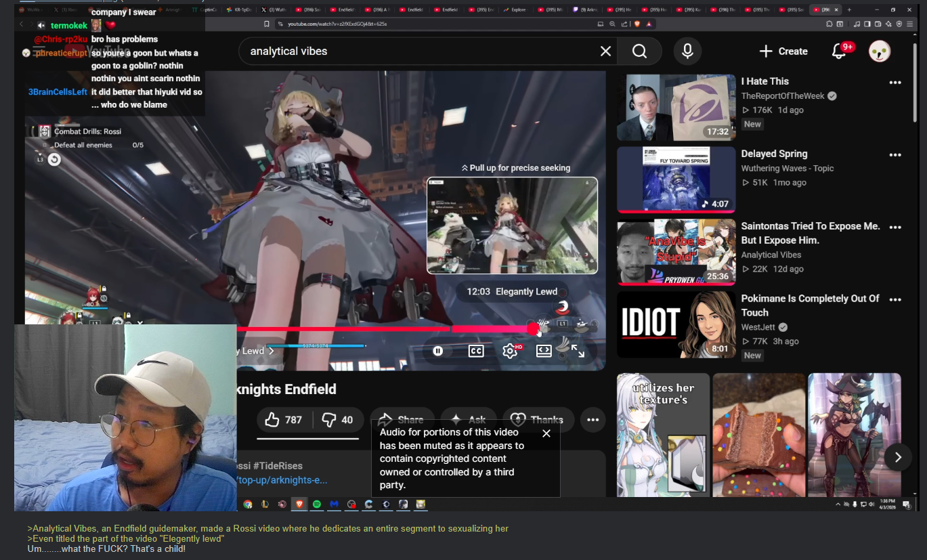Expand the Elegantly Lewd chapter chevron
This screenshot has height=560, width=927.
point(272,351)
